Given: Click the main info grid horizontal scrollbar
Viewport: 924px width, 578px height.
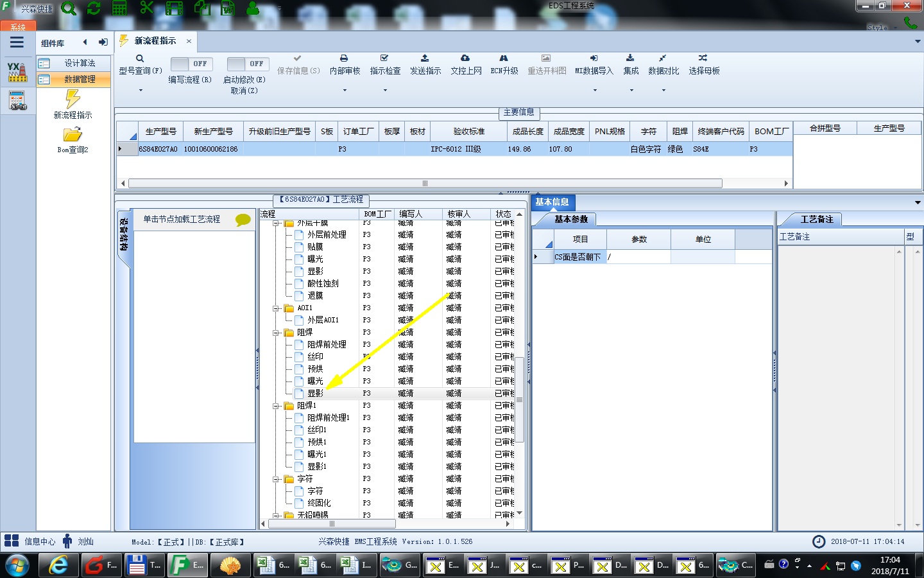Looking at the screenshot, I should pyautogui.click(x=425, y=184).
